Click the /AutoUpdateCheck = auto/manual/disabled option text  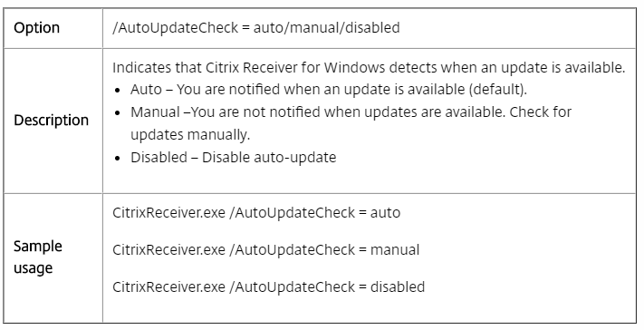point(255,28)
